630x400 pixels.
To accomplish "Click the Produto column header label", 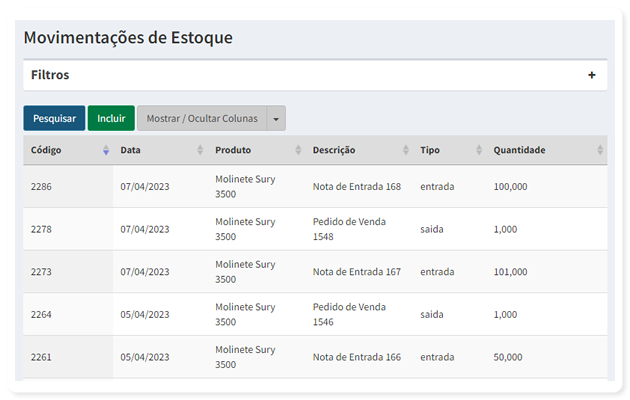I will tap(233, 150).
